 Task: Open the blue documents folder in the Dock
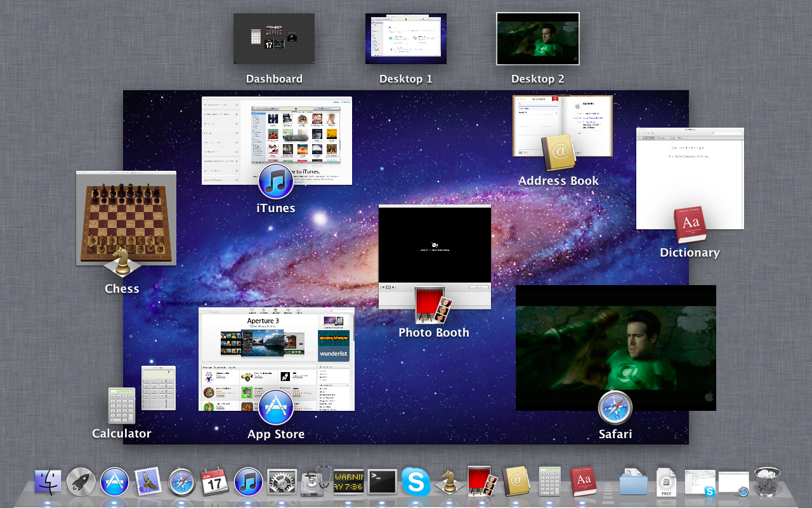tap(632, 484)
